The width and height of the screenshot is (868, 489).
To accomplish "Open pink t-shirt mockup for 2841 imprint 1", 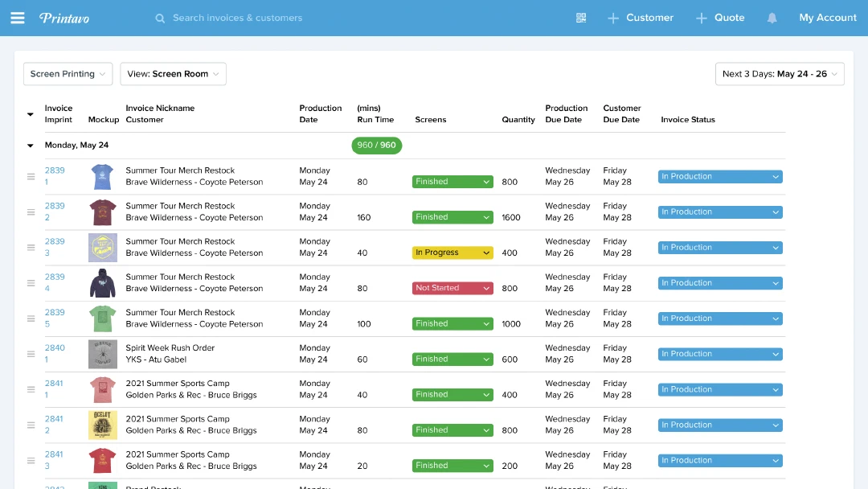I will pos(102,389).
